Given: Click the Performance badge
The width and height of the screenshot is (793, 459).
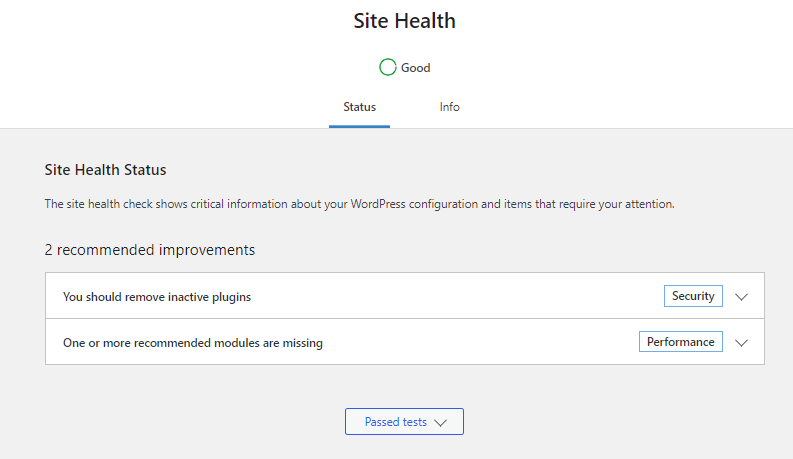Looking at the screenshot, I should [x=681, y=342].
